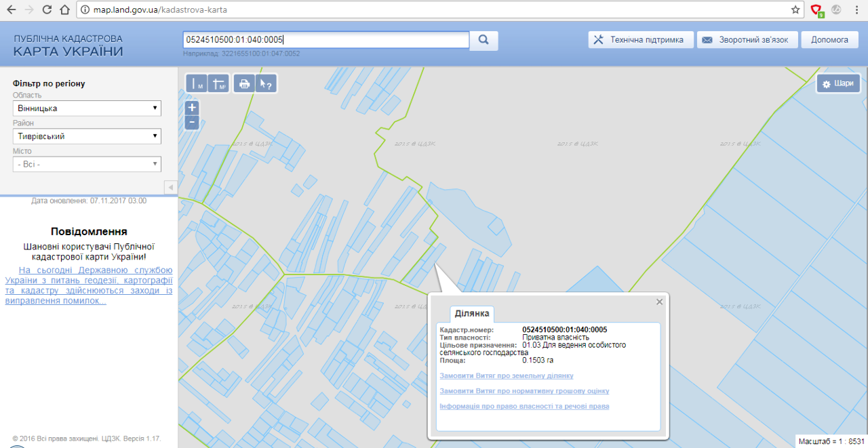The width and height of the screenshot is (868, 448).
Task: Open the Державною службою України news link
Action: [x=89, y=285]
